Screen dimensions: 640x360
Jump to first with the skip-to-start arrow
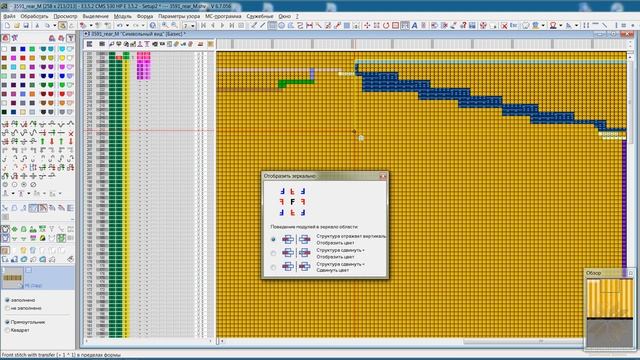click(x=203, y=25)
